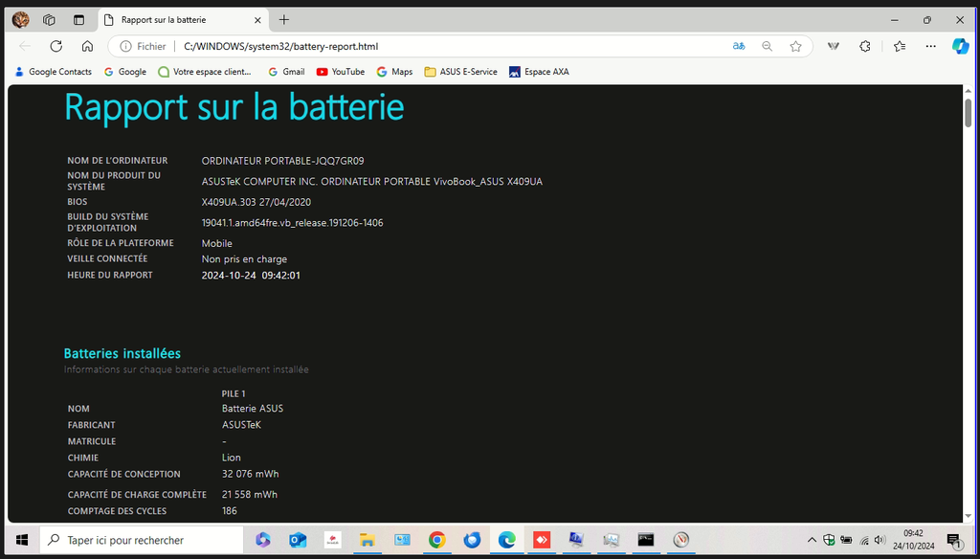Open the Gmail bookmark

coord(286,72)
